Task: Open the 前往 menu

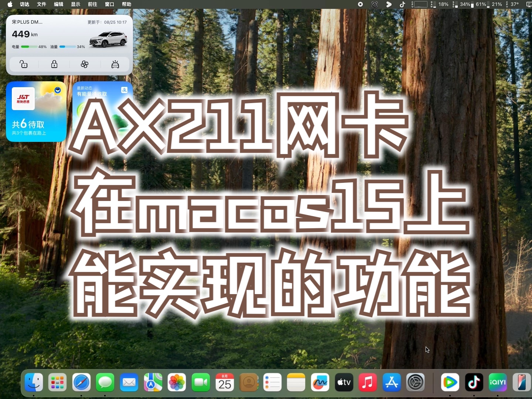Action: 93,4
